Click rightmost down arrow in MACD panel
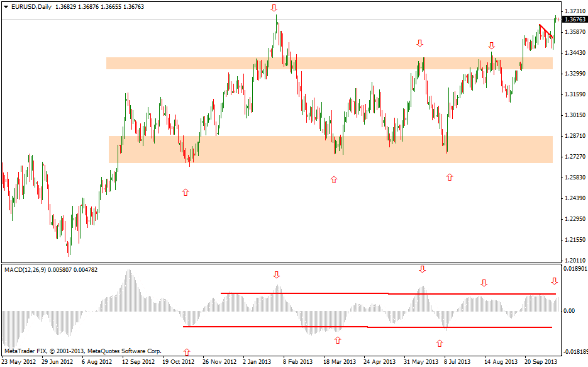Viewport: 588px width, 367px height. [x=554, y=281]
